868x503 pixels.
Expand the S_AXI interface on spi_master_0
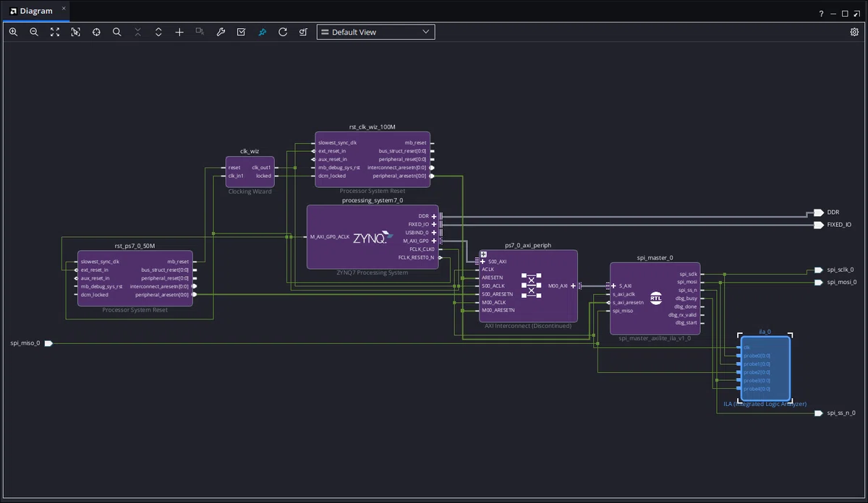614,285
